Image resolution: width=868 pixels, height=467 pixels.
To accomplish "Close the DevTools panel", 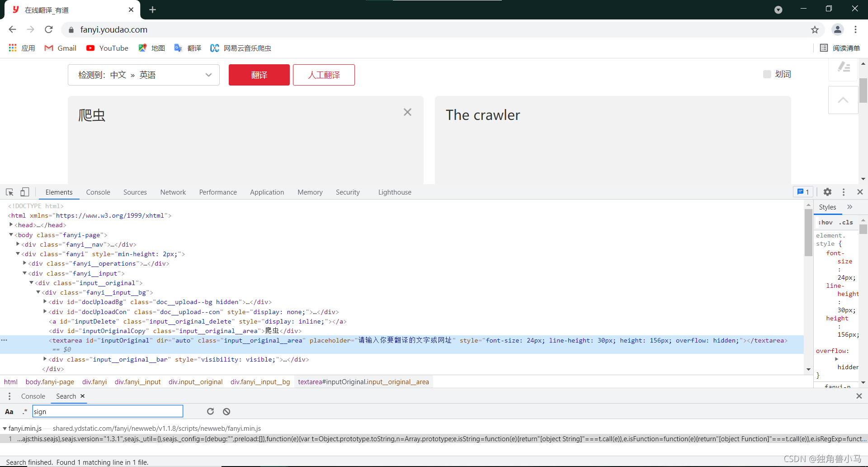I will [x=860, y=192].
